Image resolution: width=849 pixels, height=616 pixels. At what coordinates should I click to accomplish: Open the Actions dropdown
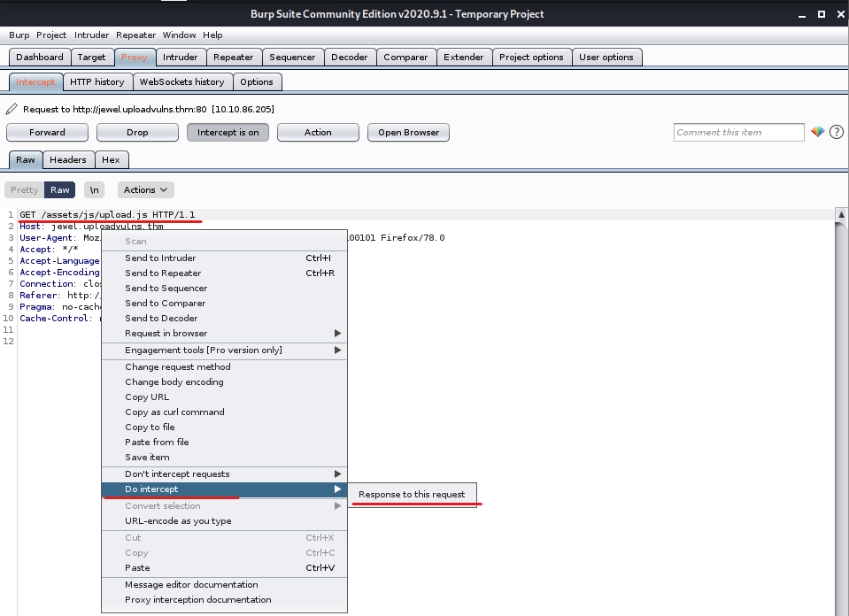tap(146, 190)
